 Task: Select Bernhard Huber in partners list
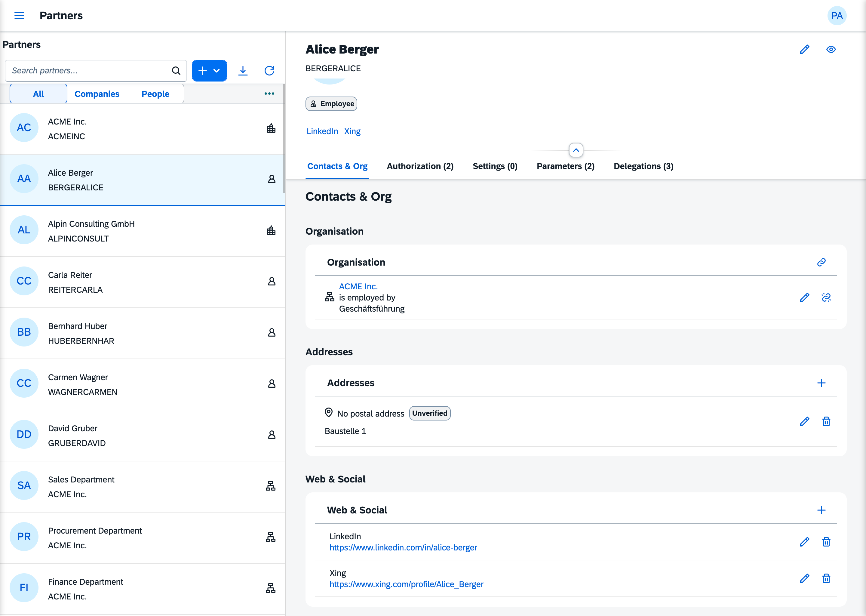[143, 333]
